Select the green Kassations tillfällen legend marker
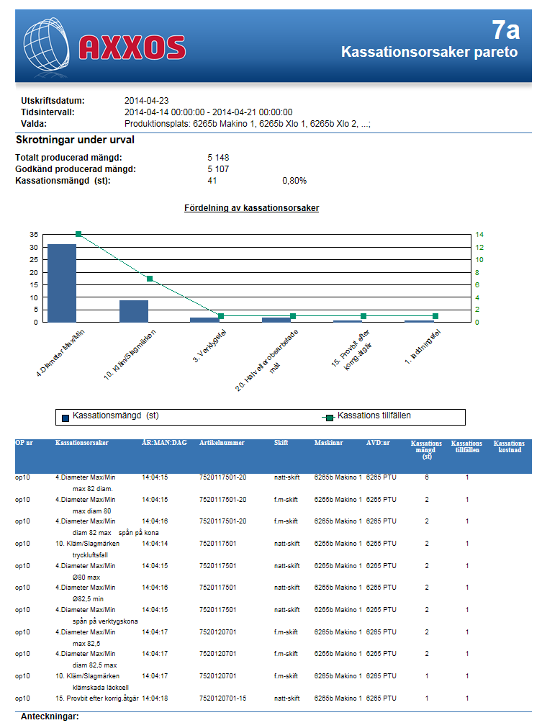Viewport: 560px width, 728px height. (x=329, y=418)
